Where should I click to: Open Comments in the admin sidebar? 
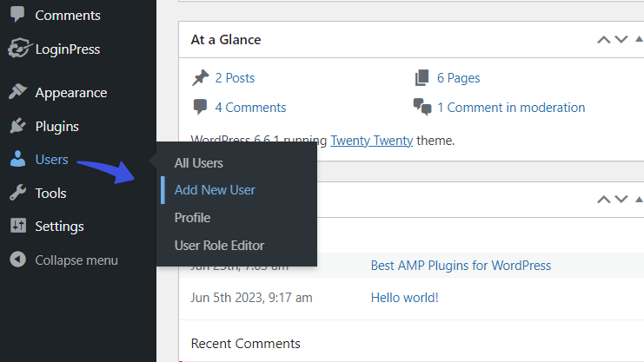click(68, 15)
